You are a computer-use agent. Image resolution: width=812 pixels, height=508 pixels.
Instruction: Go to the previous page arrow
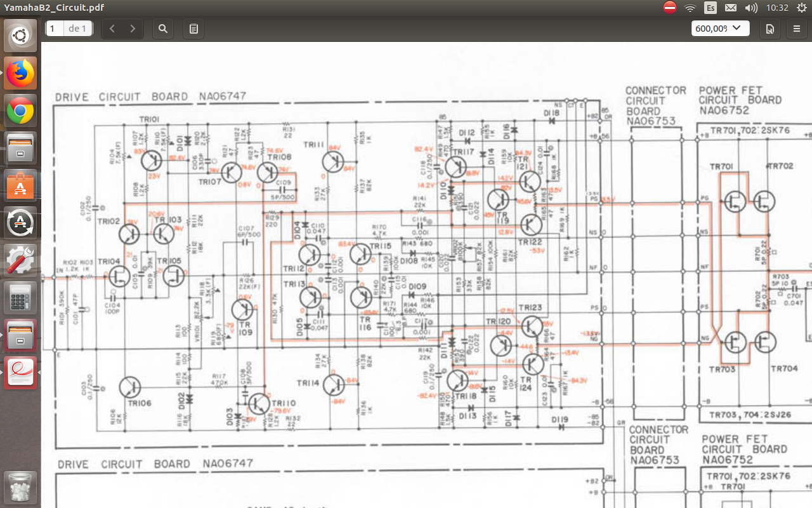point(112,29)
